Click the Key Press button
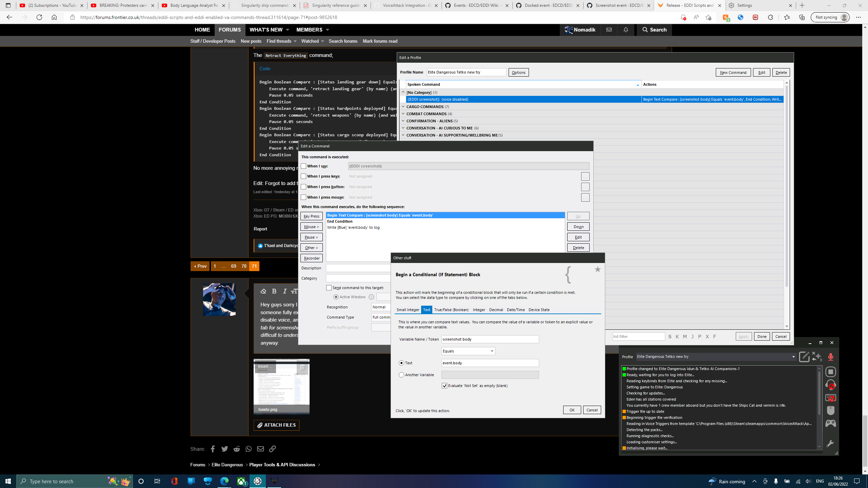The width and height of the screenshot is (868, 488). (x=311, y=216)
